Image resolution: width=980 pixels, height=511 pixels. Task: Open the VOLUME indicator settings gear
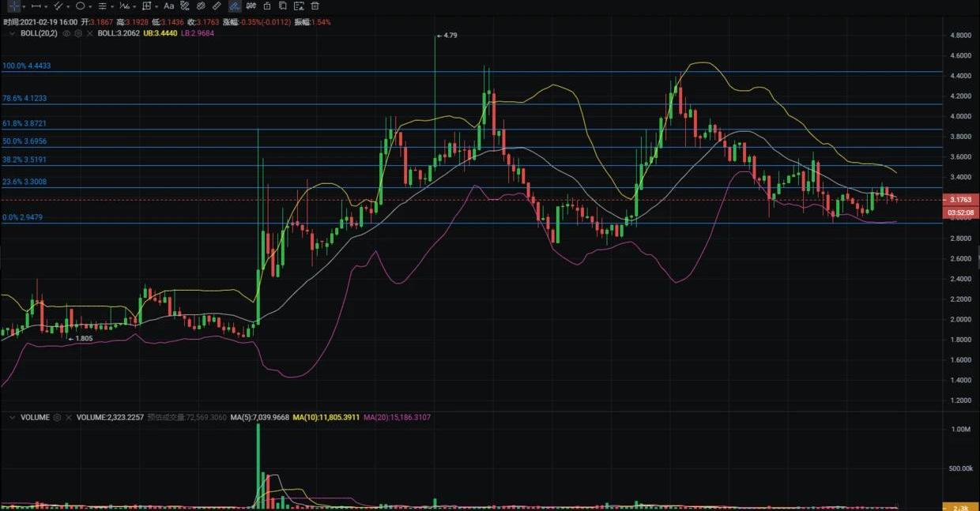tap(57, 417)
